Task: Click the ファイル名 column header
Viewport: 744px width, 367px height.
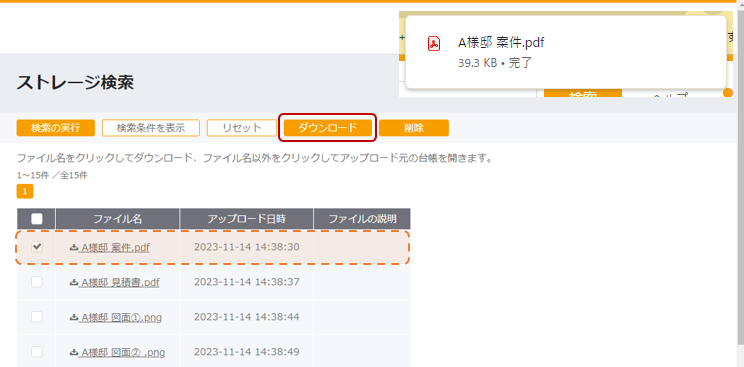Action: pyautogui.click(x=117, y=219)
